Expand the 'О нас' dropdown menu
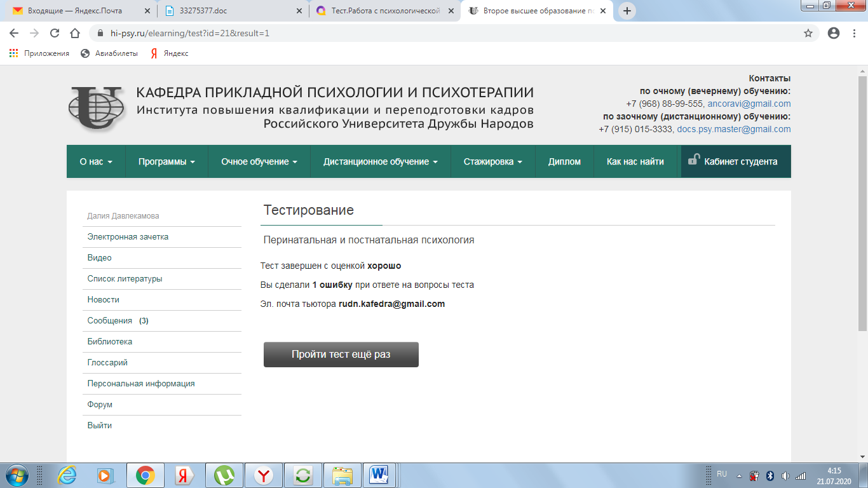The height and width of the screenshot is (488, 868). pos(96,161)
